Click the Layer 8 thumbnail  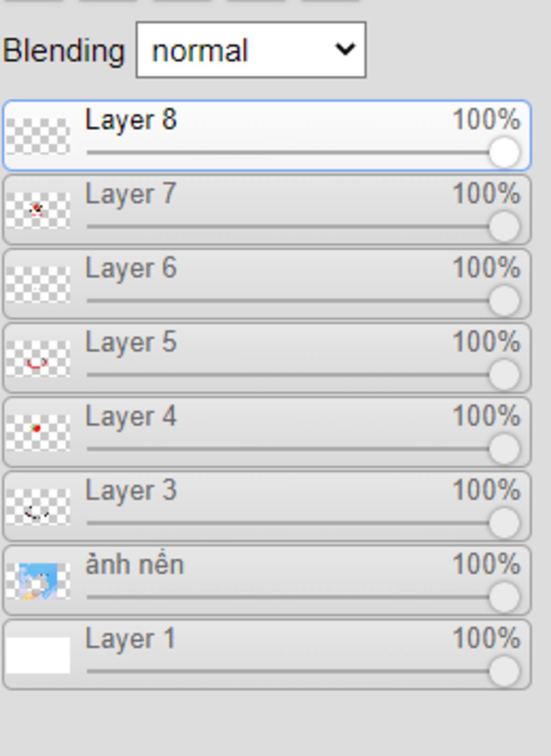(x=38, y=136)
